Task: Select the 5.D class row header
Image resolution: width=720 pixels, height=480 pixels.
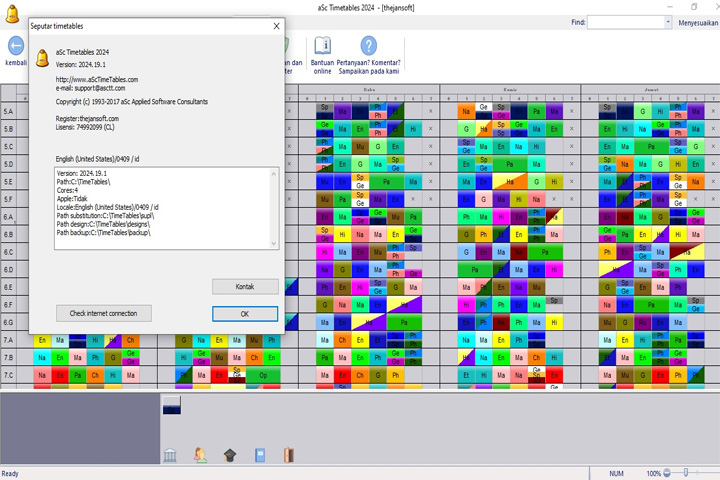Action: (8, 164)
